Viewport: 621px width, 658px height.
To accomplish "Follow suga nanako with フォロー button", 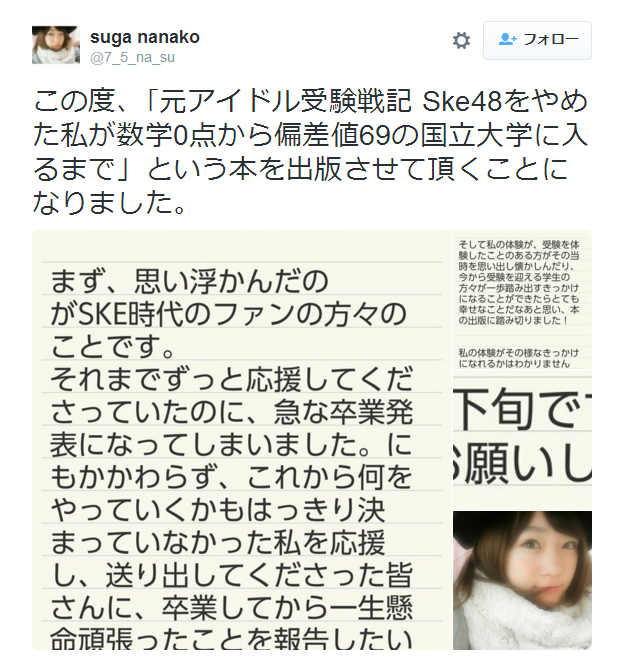I will tap(537, 40).
